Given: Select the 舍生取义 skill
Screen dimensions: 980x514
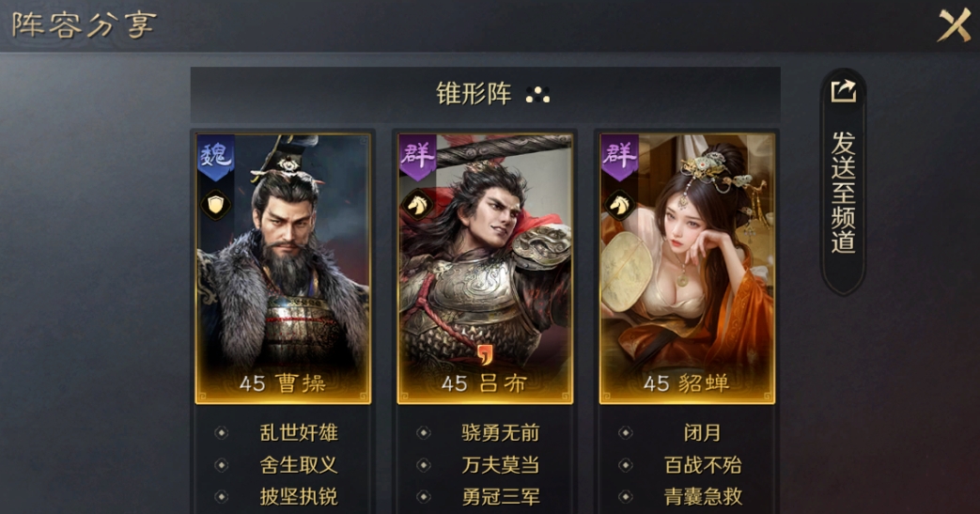Looking at the screenshot, I should (x=299, y=465).
